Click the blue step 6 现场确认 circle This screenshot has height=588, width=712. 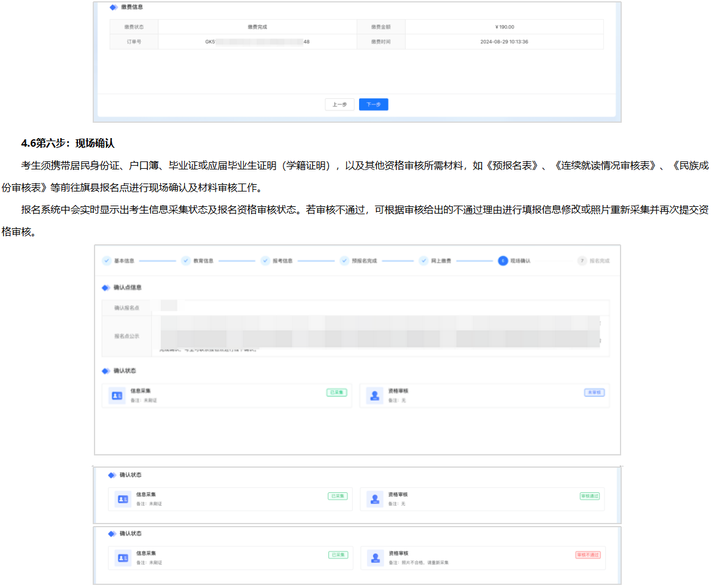(503, 261)
